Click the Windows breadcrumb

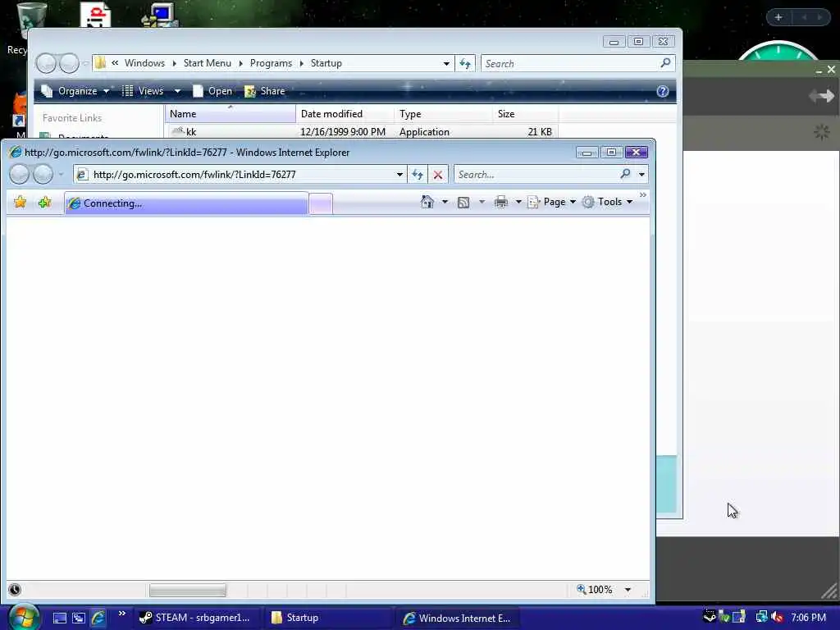144,63
